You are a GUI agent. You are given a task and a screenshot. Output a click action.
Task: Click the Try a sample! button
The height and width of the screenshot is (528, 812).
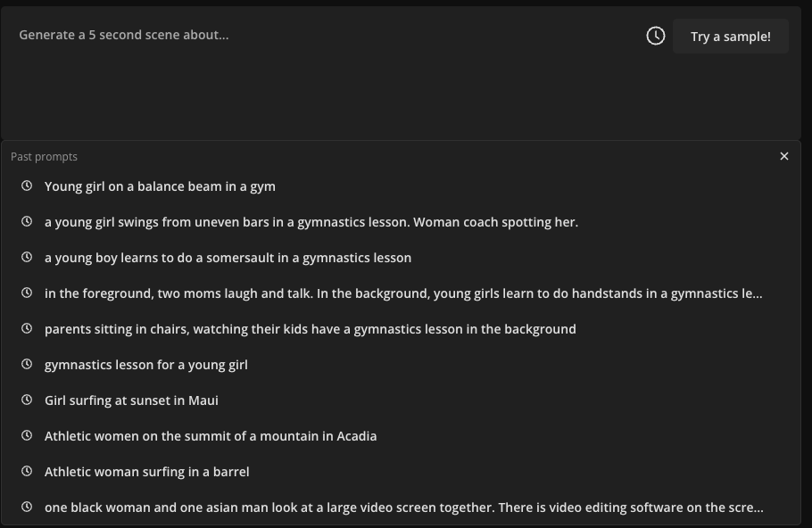click(730, 37)
